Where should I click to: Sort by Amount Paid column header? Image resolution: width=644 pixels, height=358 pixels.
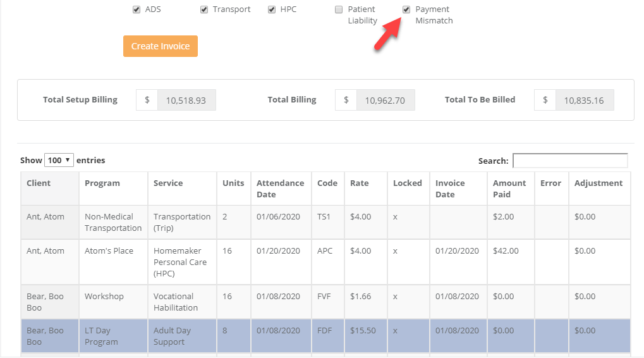[x=509, y=188]
